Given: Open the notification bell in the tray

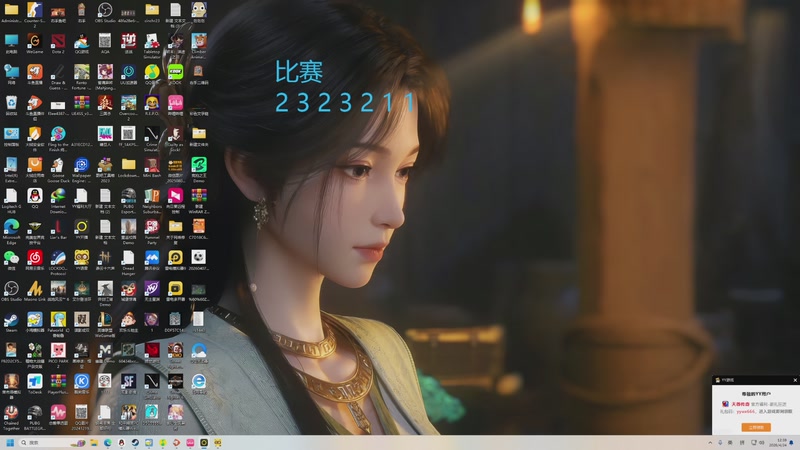Looking at the screenshot, I should 792,442.
